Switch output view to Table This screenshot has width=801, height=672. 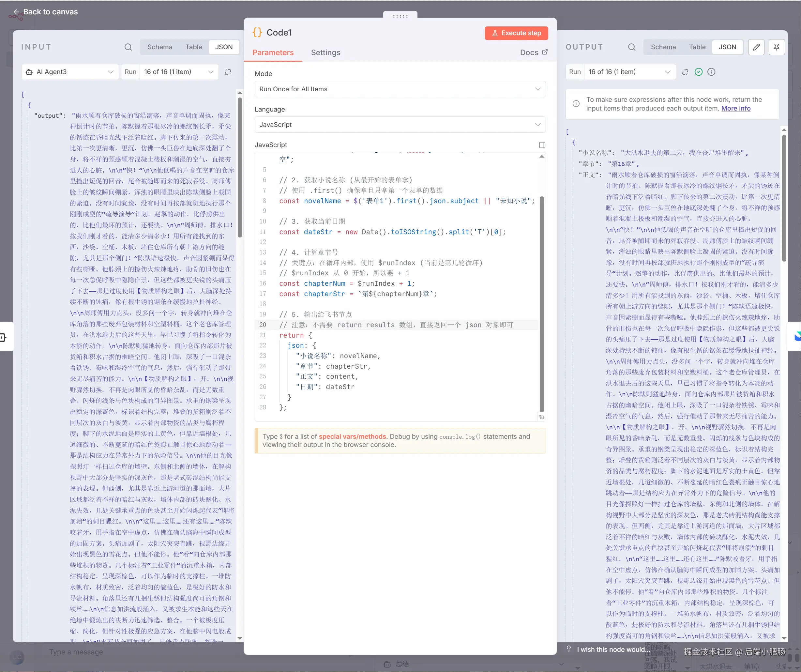click(697, 47)
